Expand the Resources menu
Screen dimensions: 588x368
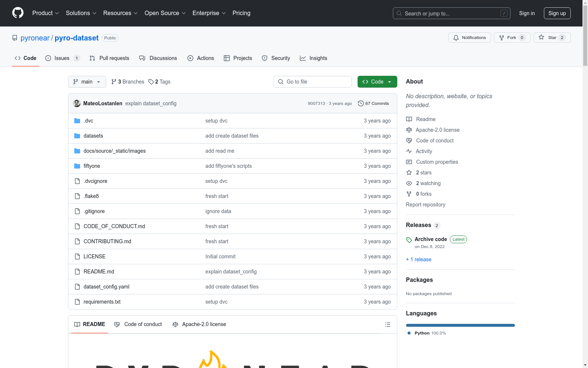click(x=121, y=13)
